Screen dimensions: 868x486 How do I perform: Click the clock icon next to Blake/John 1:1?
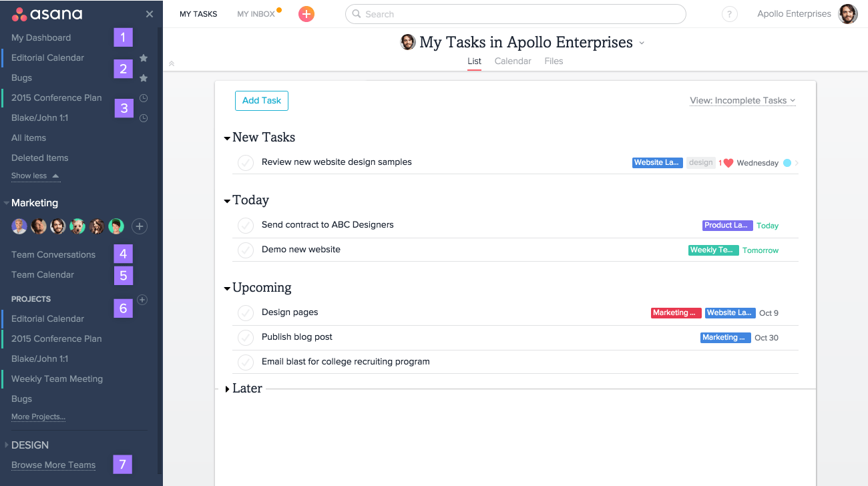pos(143,118)
